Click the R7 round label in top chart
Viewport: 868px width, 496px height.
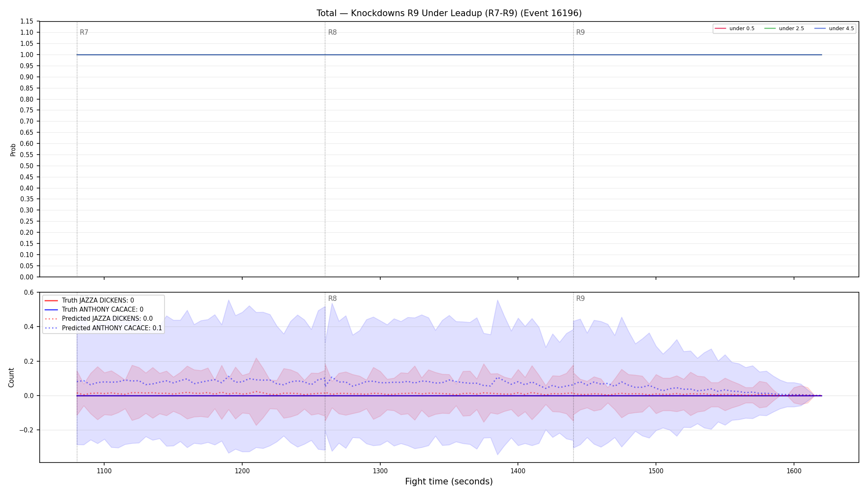click(x=84, y=32)
